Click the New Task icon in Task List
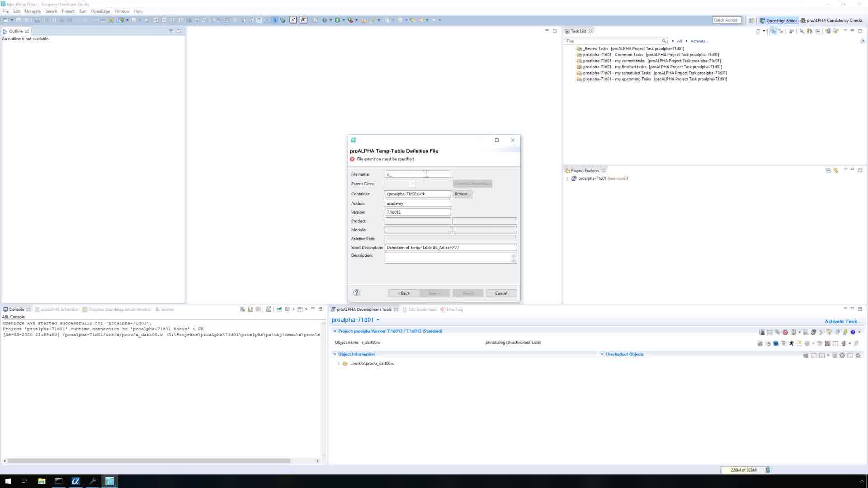Image resolution: width=868 pixels, height=488 pixels. point(758,31)
